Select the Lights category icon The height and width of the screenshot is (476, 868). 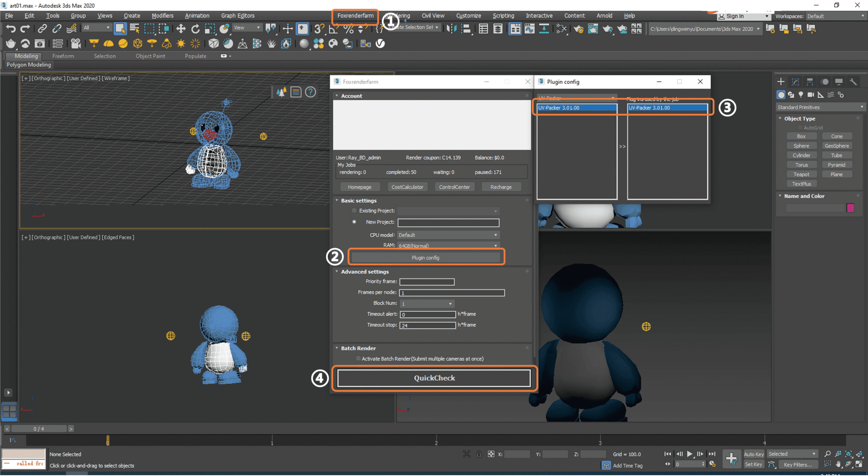click(801, 95)
